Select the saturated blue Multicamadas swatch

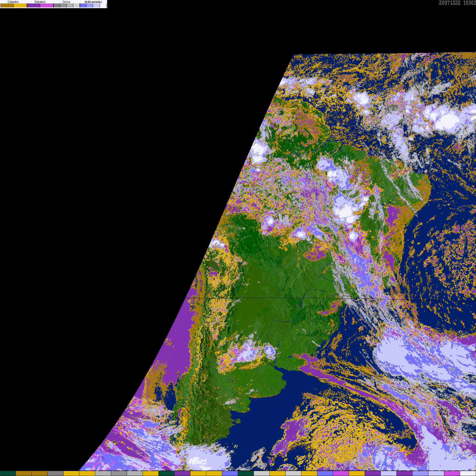pyautogui.click(x=83, y=5)
